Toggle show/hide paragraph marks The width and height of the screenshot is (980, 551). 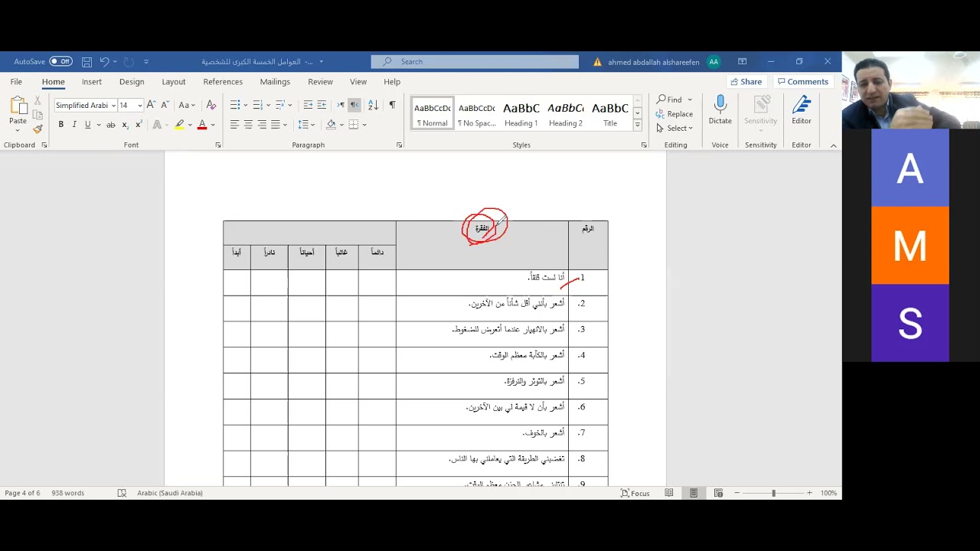[x=392, y=105]
